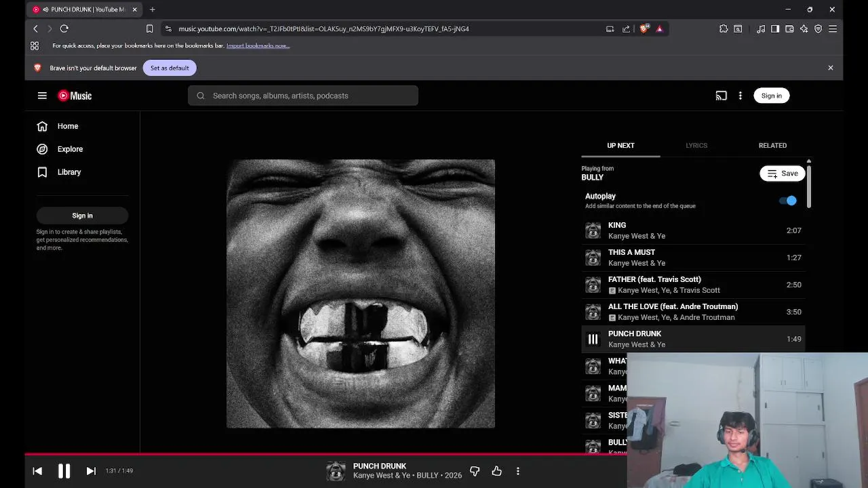The height and width of the screenshot is (488, 868).
Task: Seek in the red song progress bar
Action: pyautogui.click(x=325, y=454)
